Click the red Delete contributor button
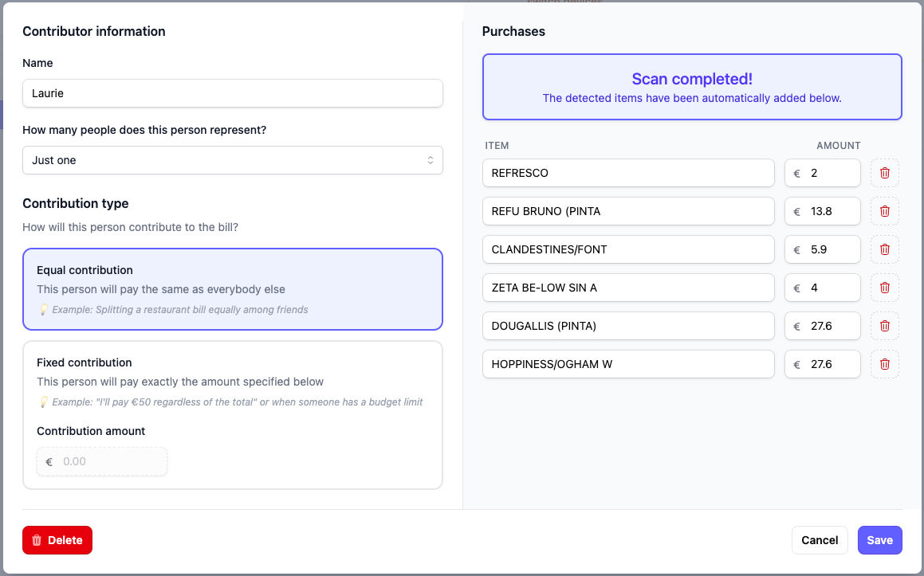The height and width of the screenshot is (576, 924). coord(57,540)
